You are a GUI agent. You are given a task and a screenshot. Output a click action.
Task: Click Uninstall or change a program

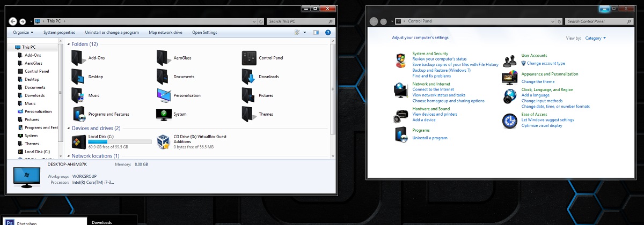click(x=112, y=33)
